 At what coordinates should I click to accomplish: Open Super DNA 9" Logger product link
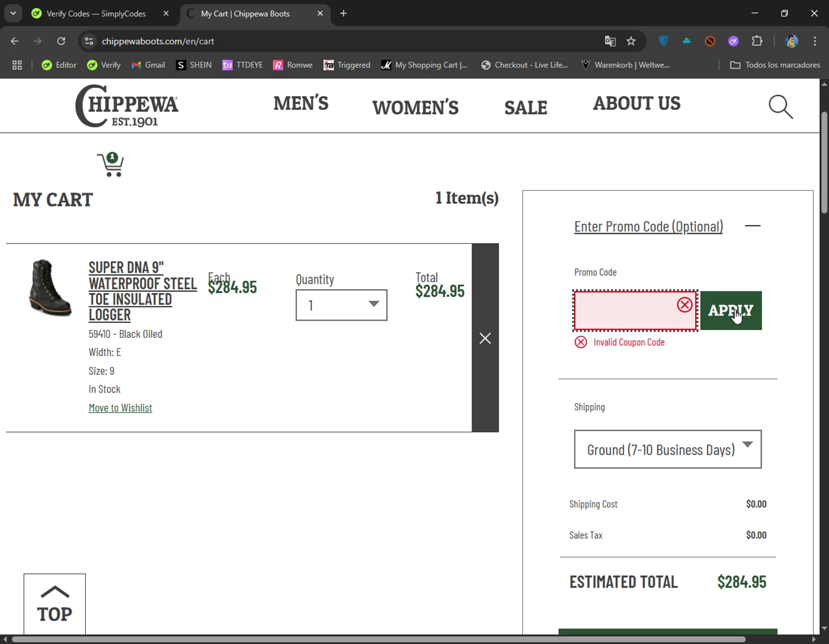click(x=143, y=291)
